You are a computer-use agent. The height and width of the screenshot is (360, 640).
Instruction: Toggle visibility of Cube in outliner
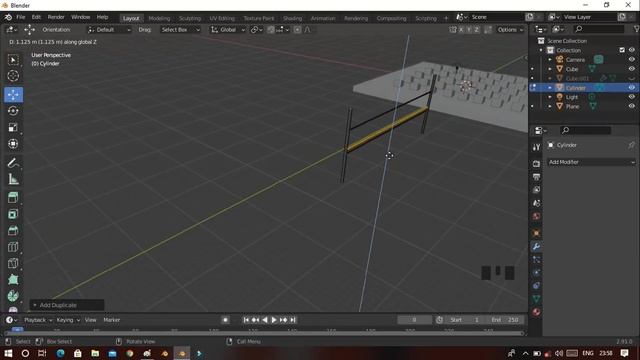[631, 69]
